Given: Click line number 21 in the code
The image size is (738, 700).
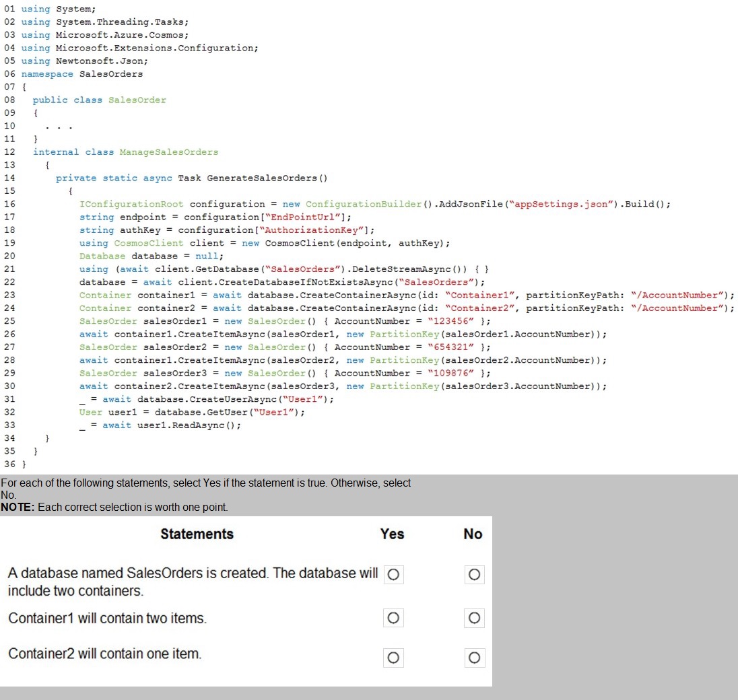Looking at the screenshot, I should coord(9,269).
